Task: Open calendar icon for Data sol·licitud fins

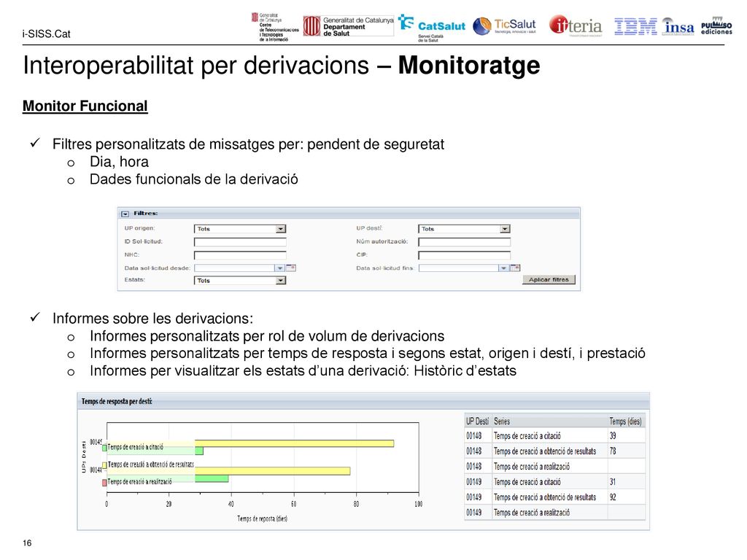Action: (x=515, y=268)
